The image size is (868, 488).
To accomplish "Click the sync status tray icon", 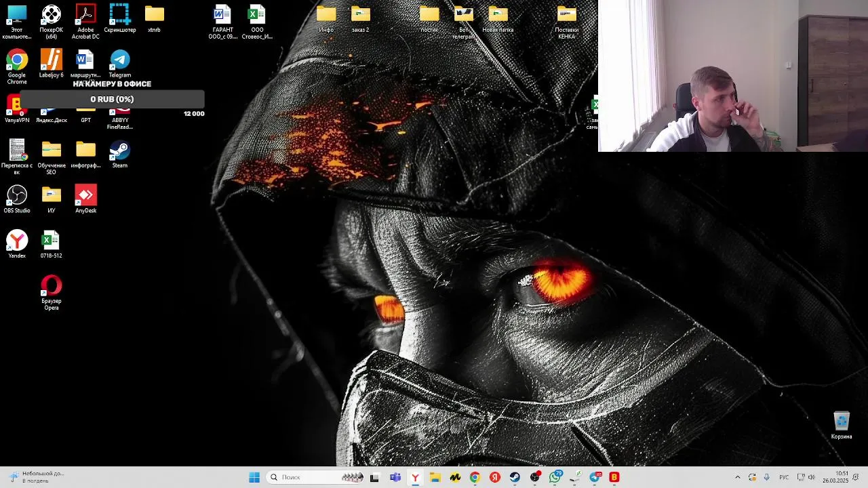I will 752,477.
